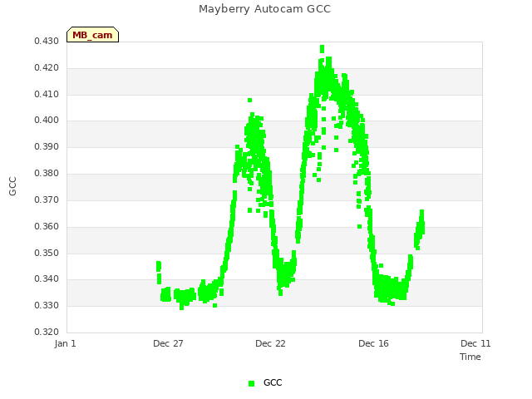Click the 0.320 y-axis value
Viewport: 532px width, 399px height.
pyautogui.click(x=47, y=332)
